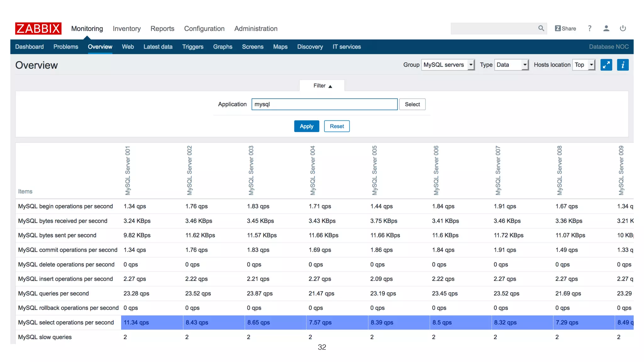Click the Select application button

point(412,104)
